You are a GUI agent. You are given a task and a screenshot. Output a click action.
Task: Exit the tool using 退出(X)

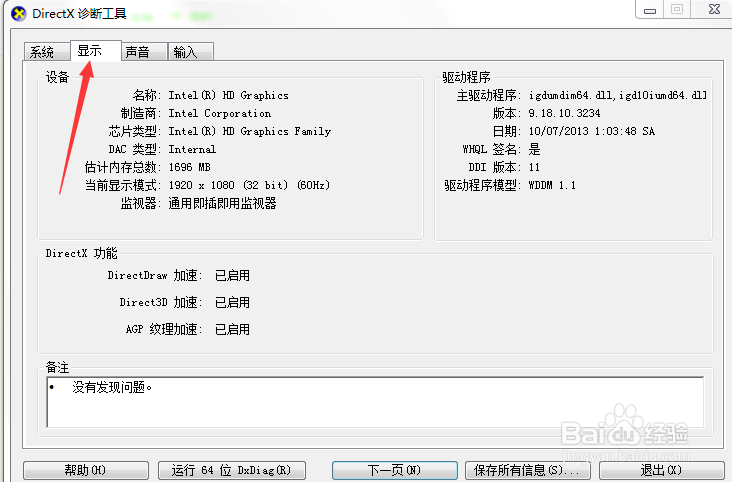pos(662,470)
